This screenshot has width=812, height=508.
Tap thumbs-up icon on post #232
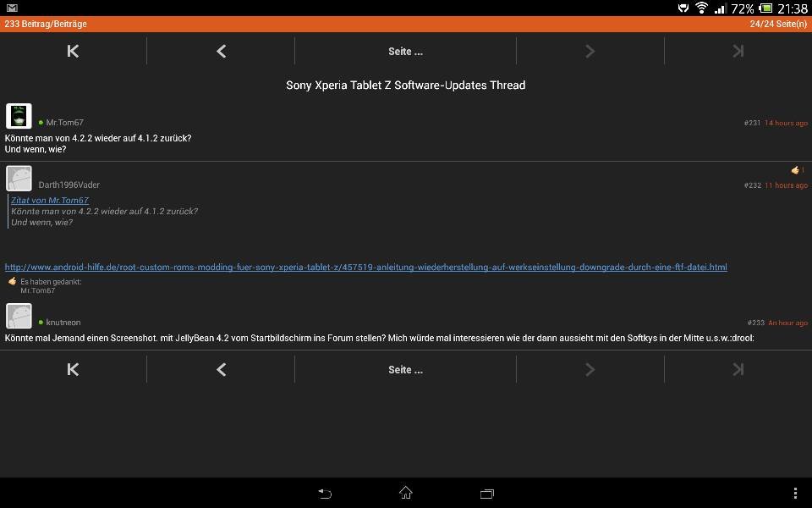tap(795, 169)
